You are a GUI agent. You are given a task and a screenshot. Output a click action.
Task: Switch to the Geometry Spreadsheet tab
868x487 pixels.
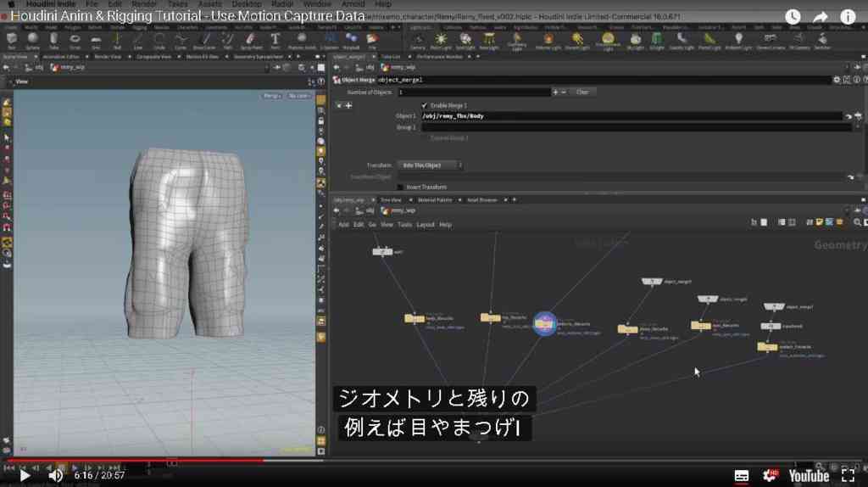click(x=259, y=57)
